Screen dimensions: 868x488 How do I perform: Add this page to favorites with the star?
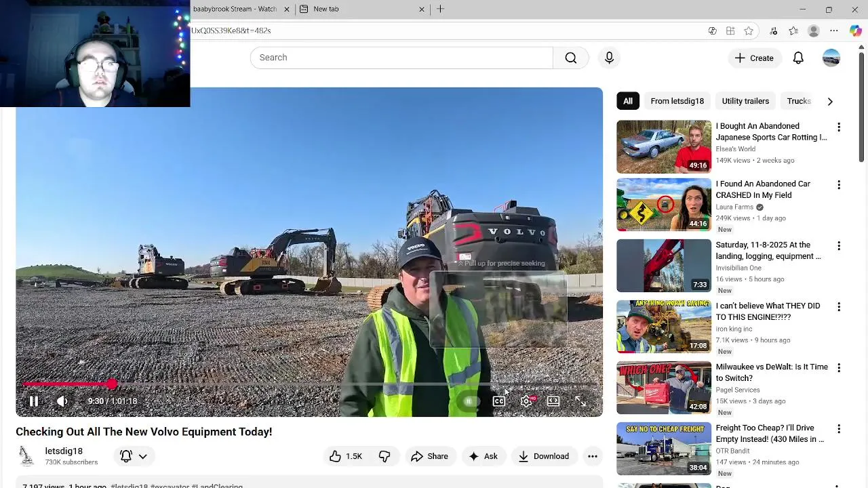(749, 30)
